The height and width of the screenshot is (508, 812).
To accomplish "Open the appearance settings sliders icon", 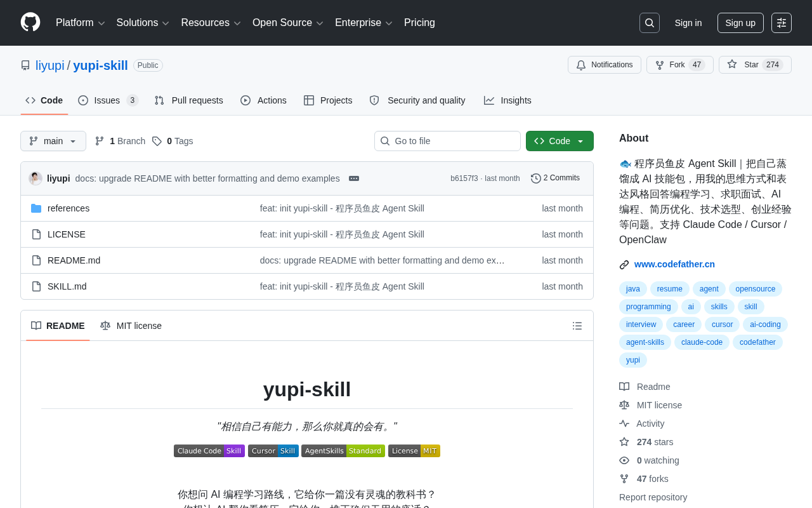I will tap(782, 23).
